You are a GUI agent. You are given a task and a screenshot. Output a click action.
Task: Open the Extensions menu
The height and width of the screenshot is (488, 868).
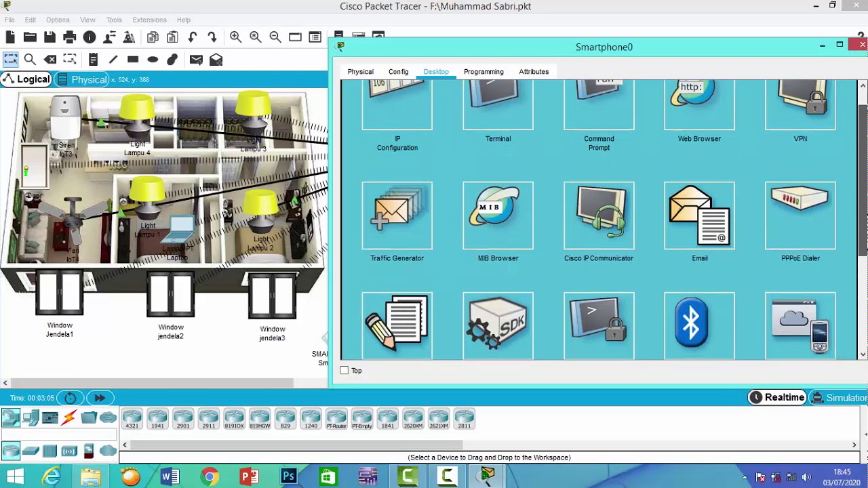149,20
